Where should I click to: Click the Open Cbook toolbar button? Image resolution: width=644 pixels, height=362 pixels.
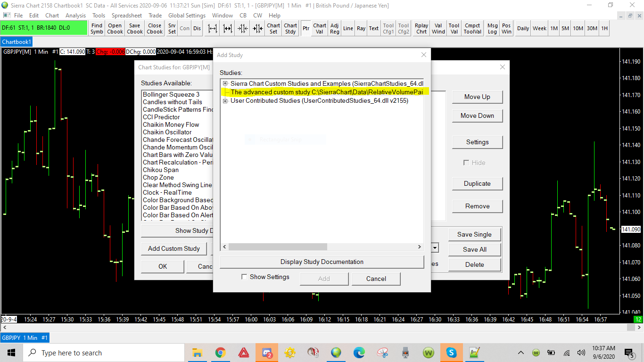(x=115, y=28)
